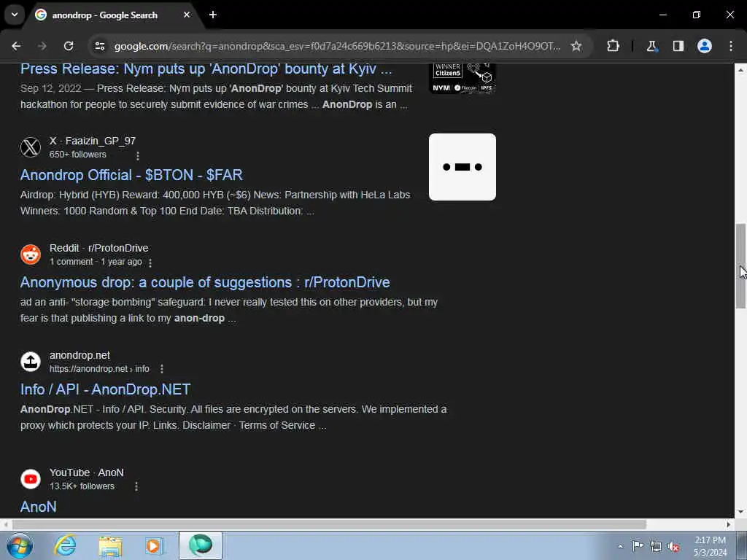Click the Citizen5 winner thumbnail image
747x560 pixels.
pos(462,79)
